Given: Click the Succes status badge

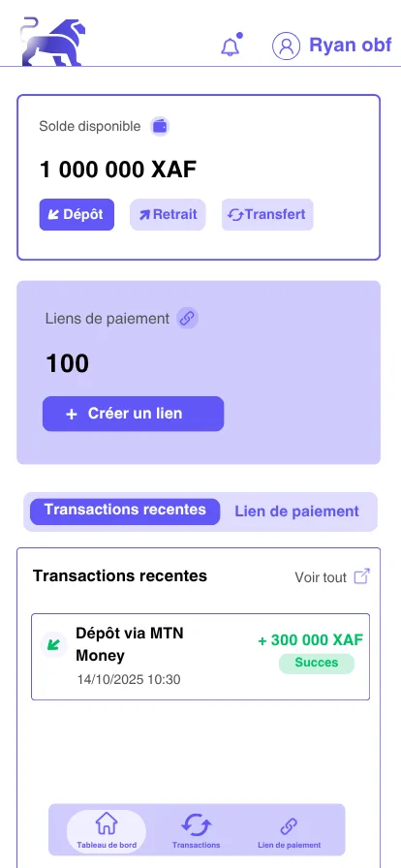Looking at the screenshot, I should 317,664.
